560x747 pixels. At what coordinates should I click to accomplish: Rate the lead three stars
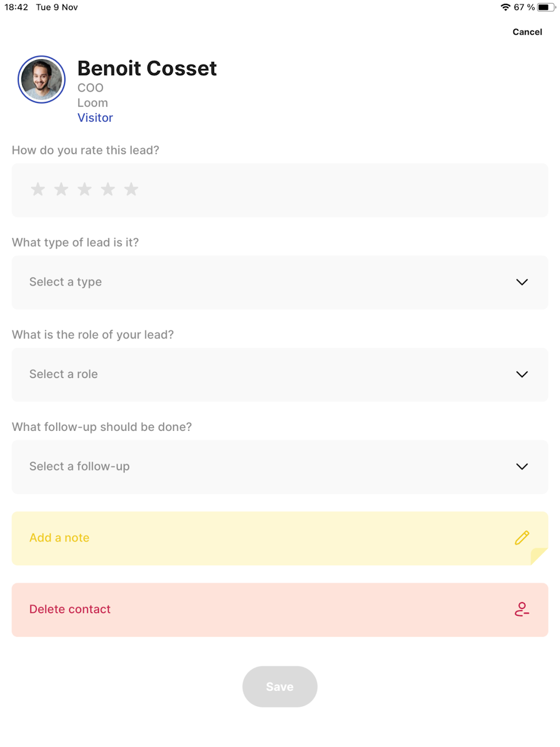pyautogui.click(x=85, y=189)
